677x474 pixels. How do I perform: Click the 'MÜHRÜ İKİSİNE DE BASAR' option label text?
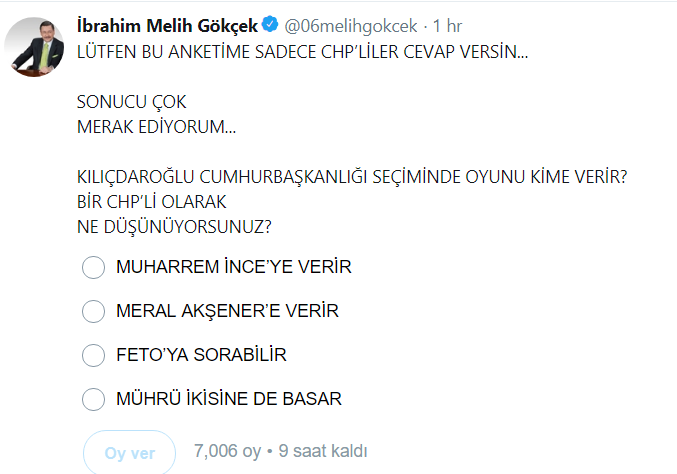pos(229,399)
